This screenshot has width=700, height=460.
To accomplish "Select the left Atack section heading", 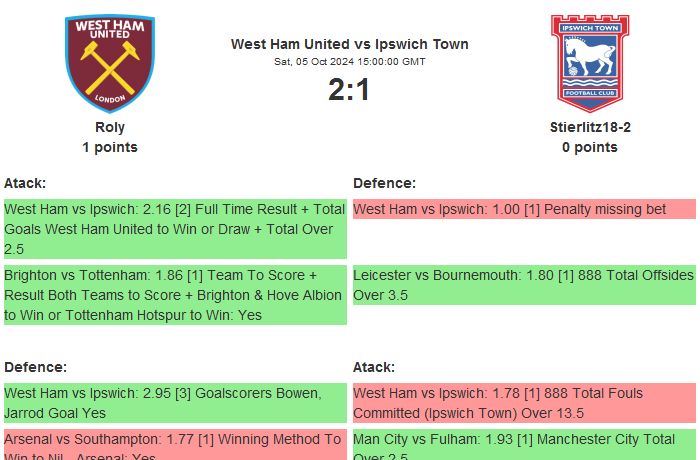I will 25,183.
